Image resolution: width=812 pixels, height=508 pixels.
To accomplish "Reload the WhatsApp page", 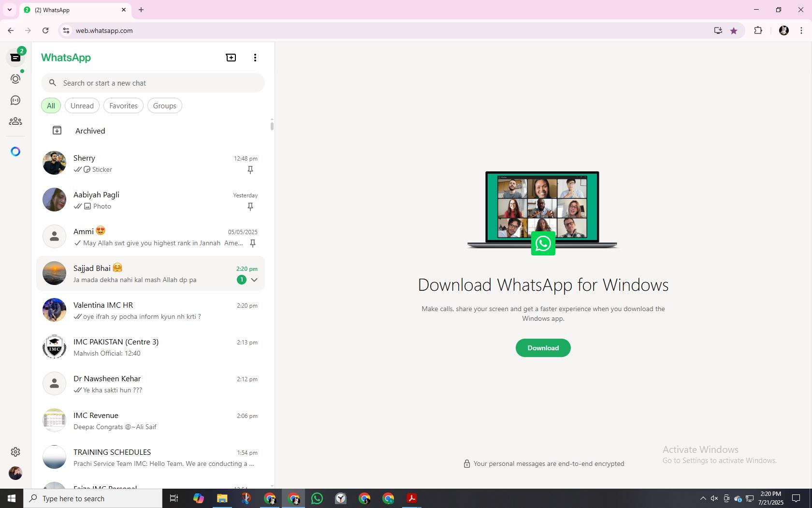I will 45,30.
